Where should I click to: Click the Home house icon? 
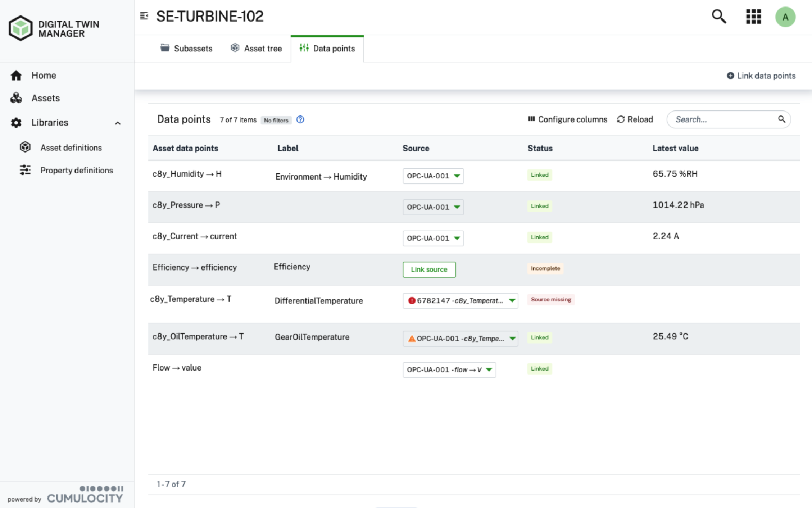pyautogui.click(x=16, y=75)
